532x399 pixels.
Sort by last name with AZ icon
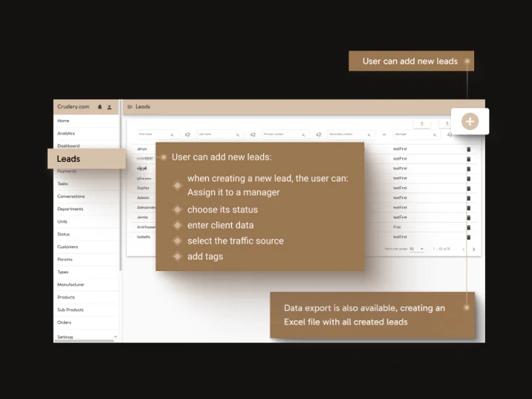[x=253, y=134]
